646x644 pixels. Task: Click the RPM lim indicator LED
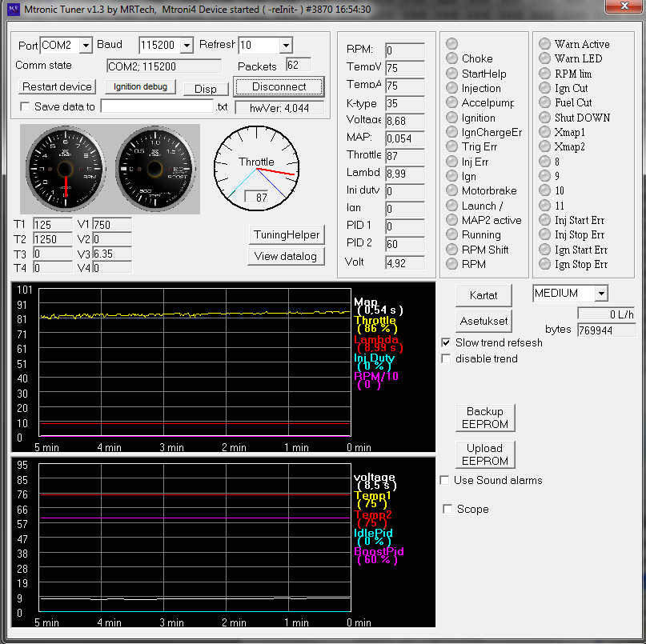(544, 74)
